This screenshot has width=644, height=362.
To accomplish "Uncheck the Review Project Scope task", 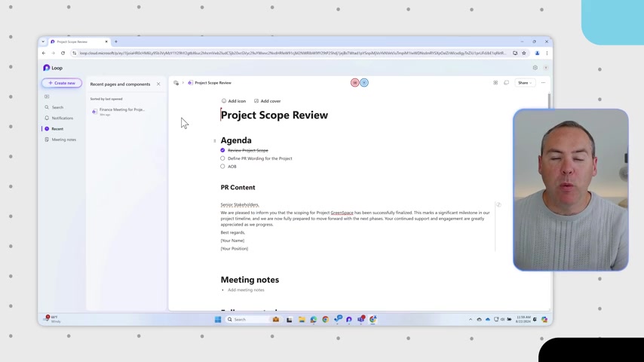I will pyautogui.click(x=222, y=151).
